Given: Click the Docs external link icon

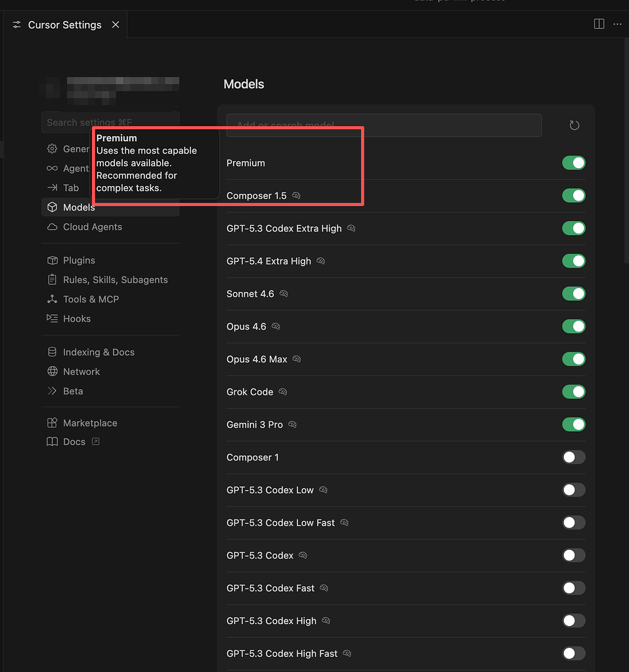Looking at the screenshot, I should coord(96,442).
